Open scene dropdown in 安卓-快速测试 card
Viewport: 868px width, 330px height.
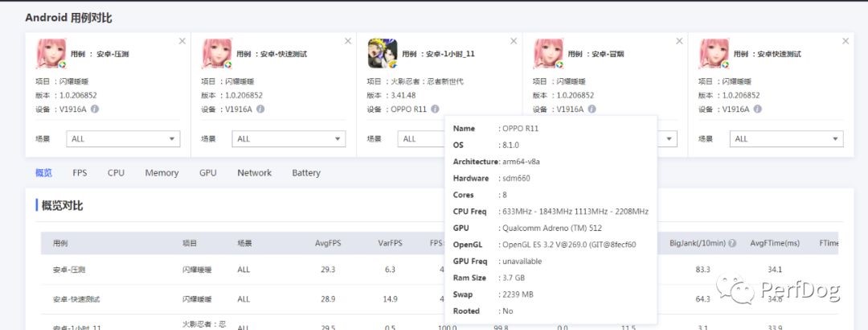pyautogui.click(x=289, y=138)
